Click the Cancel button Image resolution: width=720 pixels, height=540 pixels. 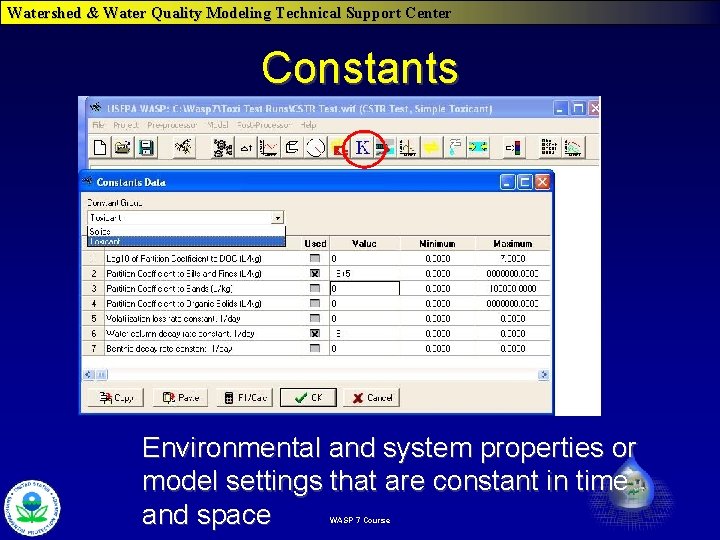pos(371,398)
